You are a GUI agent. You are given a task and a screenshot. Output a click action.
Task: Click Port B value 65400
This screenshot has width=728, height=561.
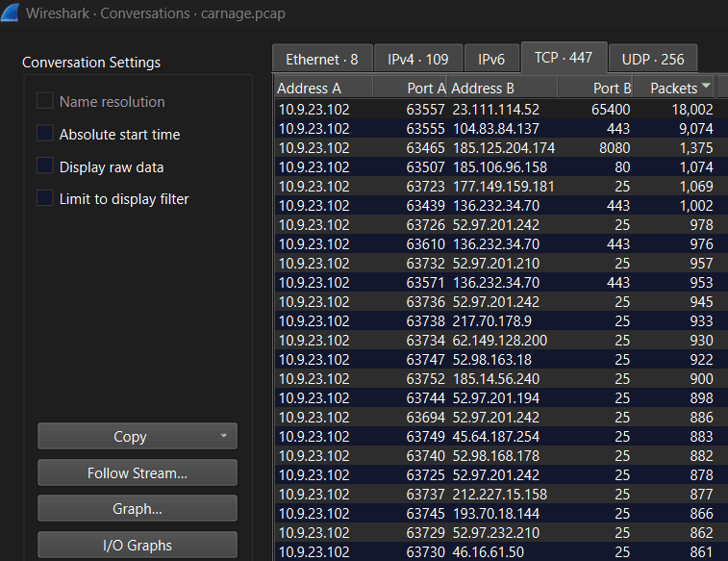[611, 109]
